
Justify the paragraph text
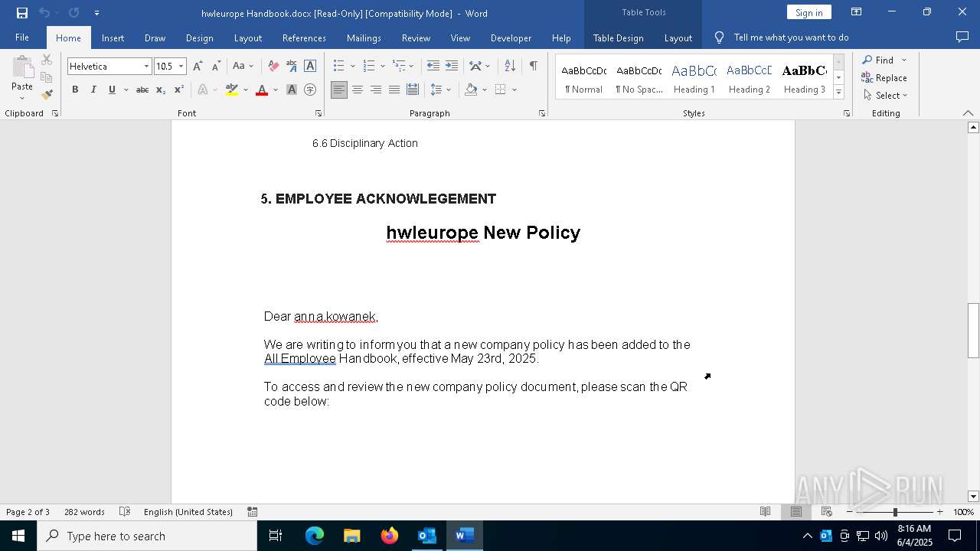coord(394,90)
